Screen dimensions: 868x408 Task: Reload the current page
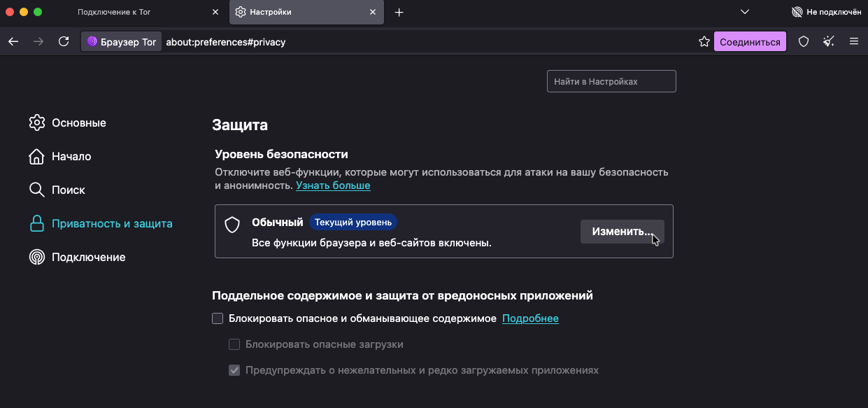64,41
